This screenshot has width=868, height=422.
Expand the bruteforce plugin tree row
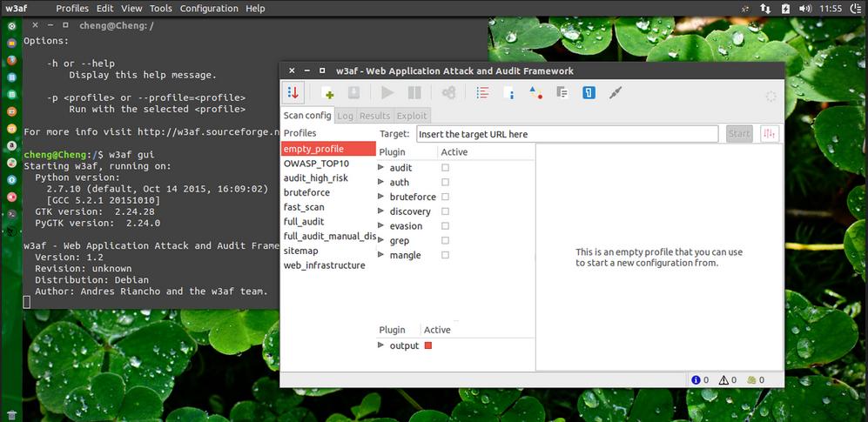[380, 197]
